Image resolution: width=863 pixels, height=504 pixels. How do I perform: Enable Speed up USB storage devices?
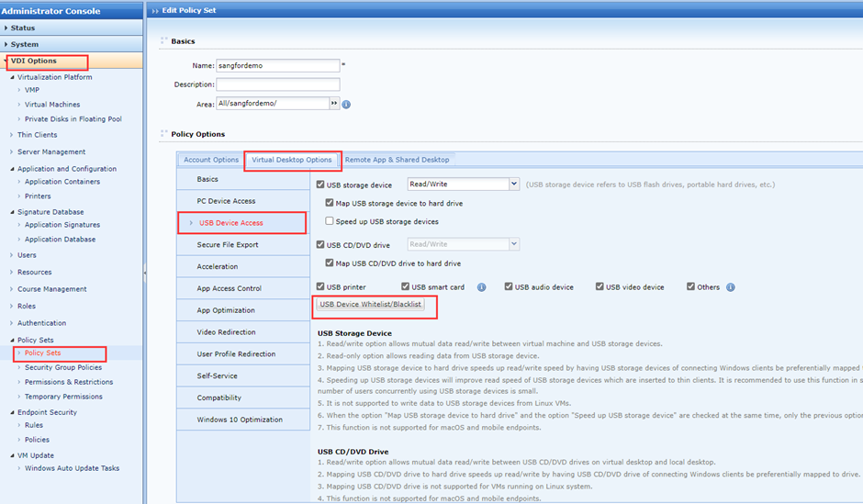331,221
